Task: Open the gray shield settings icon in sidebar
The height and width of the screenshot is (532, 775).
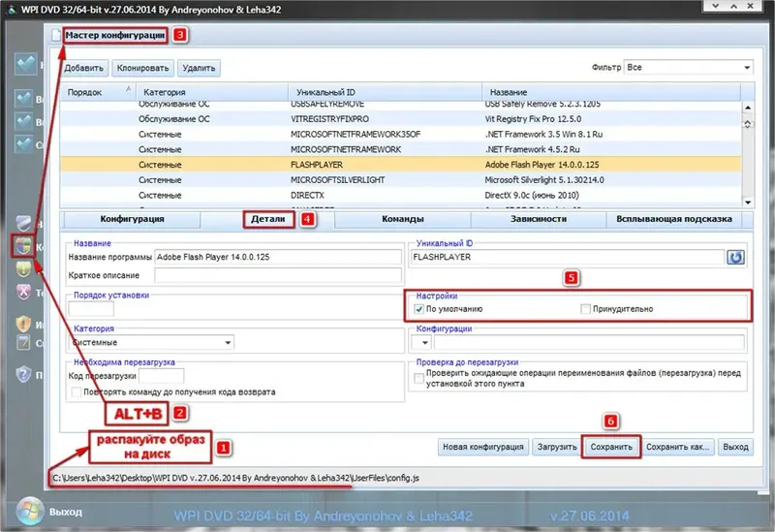Action: click(22, 224)
